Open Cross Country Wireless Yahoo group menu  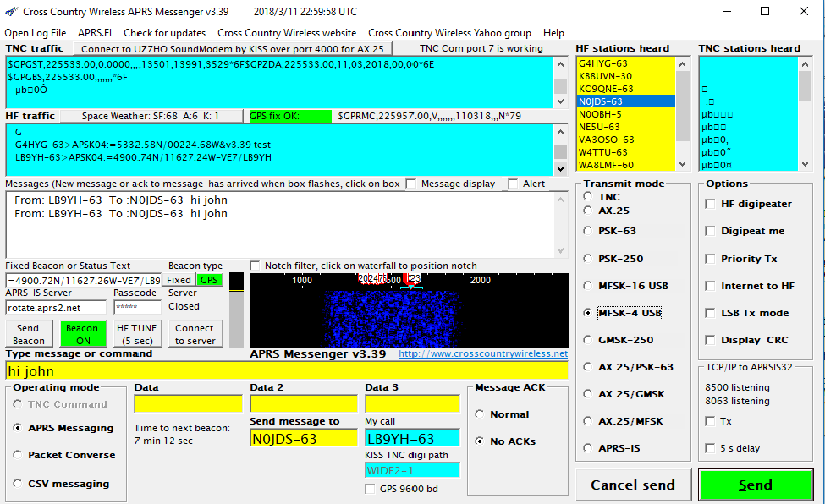pos(449,33)
